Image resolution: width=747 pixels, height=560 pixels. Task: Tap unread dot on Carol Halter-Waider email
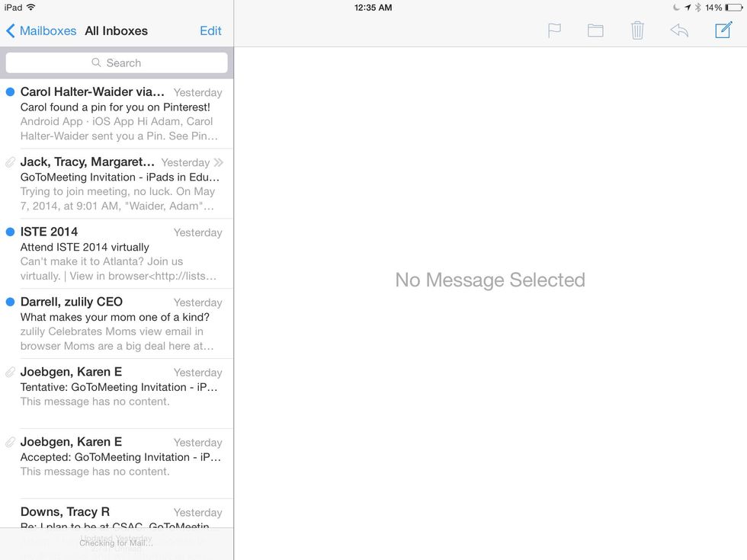click(x=10, y=92)
